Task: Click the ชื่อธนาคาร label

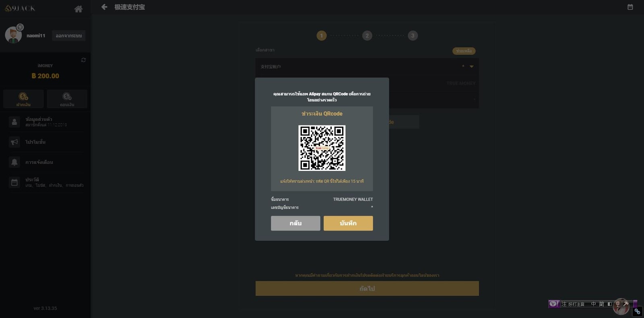Action: pyautogui.click(x=280, y=200)
